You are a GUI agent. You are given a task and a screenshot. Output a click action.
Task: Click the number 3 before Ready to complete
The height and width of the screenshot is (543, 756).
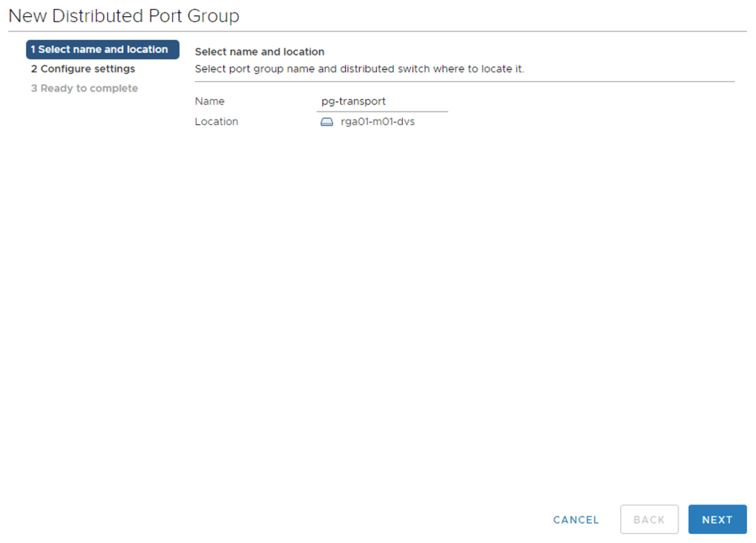[x=34, y=88]
